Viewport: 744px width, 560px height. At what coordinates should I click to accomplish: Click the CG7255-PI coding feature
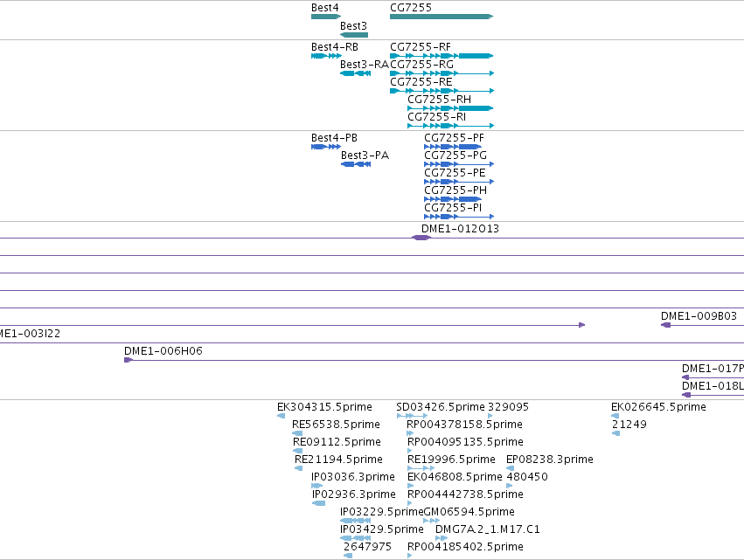point(459,217)
